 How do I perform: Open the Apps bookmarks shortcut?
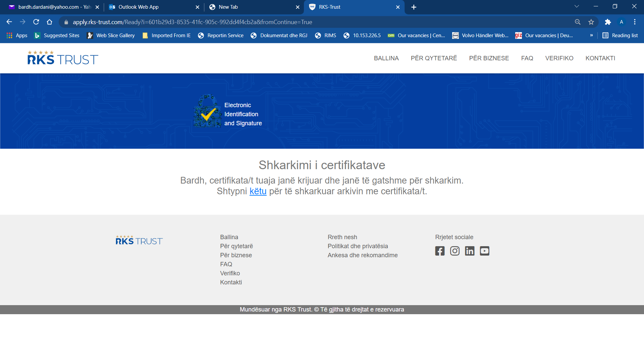tap(17, 35)
